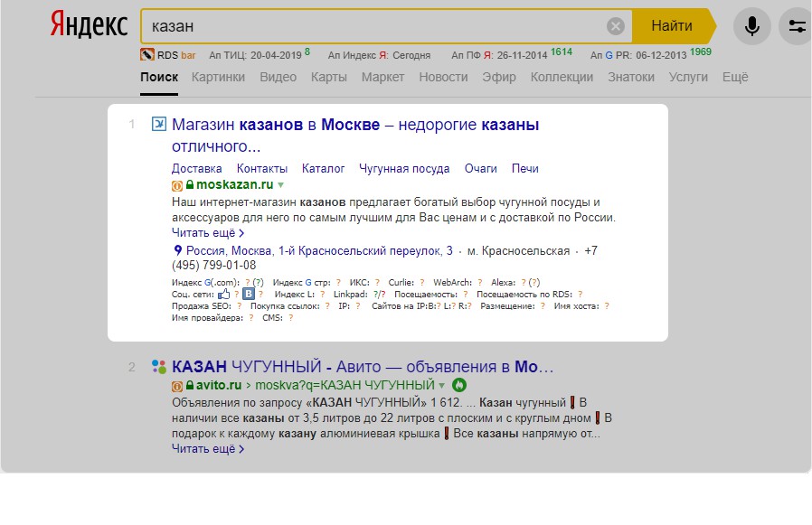Click the green turbo rocket icon by avito
The height and width of the screenshot is (525, 812).
459,385
